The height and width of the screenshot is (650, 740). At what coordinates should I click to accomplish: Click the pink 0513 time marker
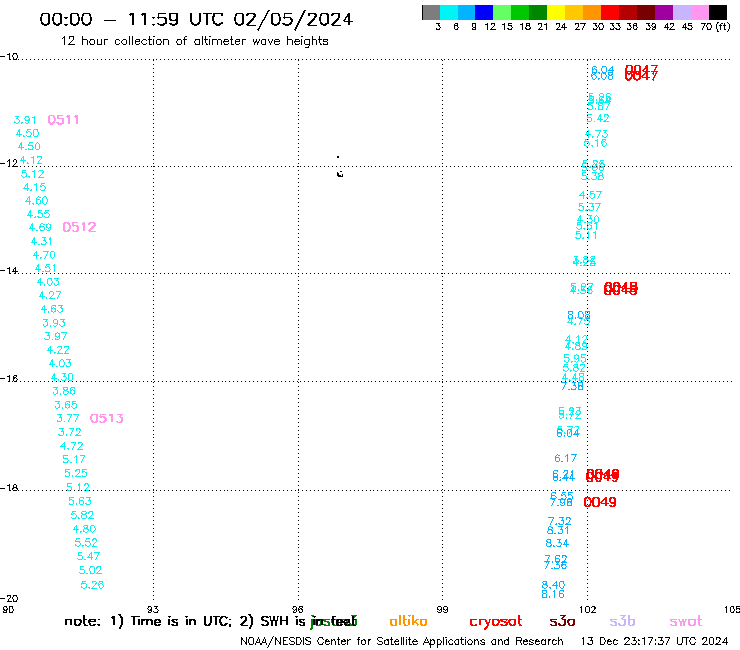pyautogui.click(x=107, y=418)
